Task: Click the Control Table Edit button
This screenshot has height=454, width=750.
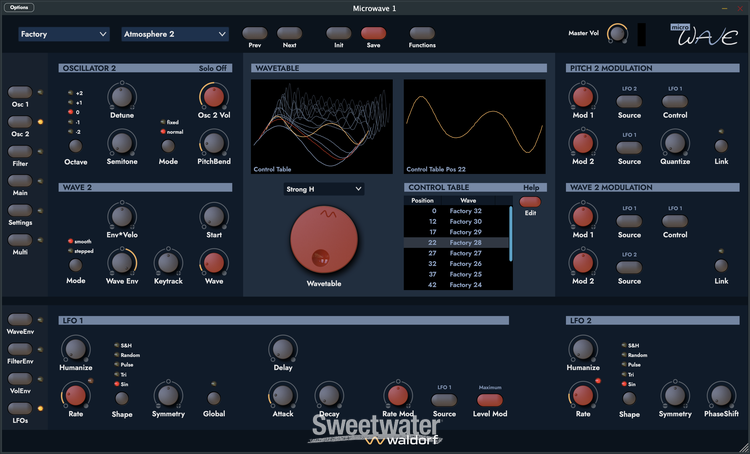Action: pos(530,202)
